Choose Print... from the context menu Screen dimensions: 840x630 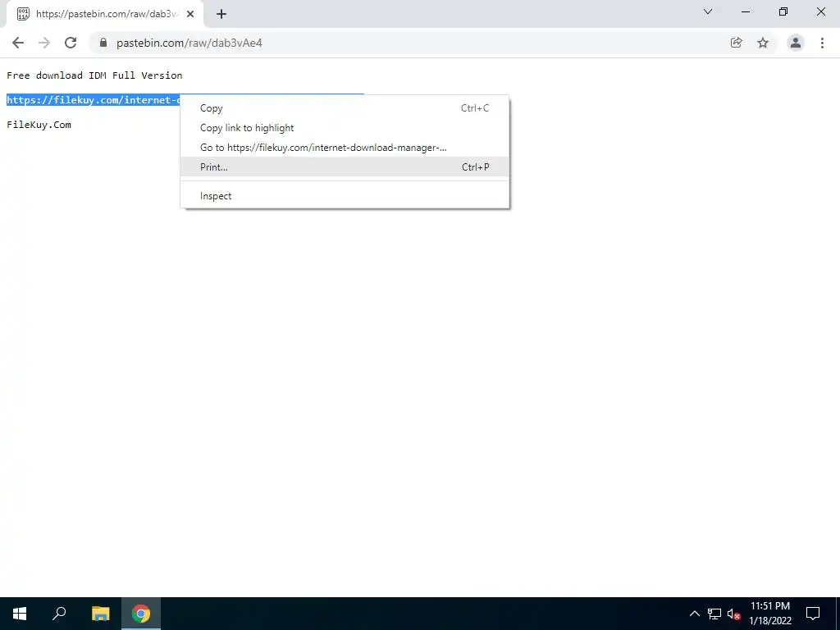point(345,167)
